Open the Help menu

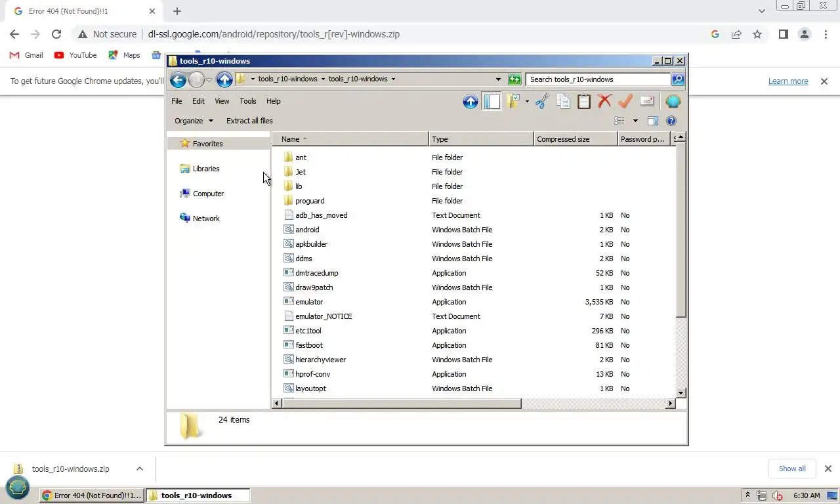click(274, 101)
